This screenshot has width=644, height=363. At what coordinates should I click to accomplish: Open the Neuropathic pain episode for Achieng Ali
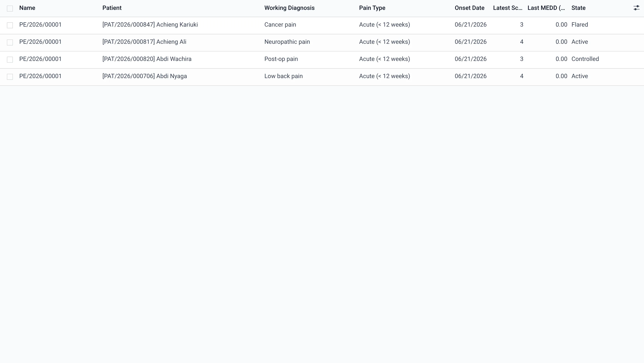point(287,42)
